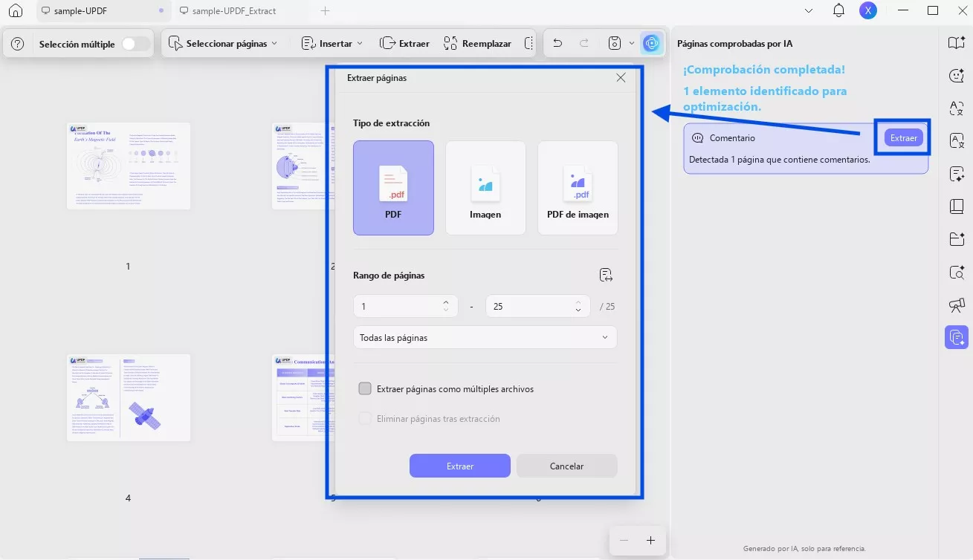Confirm with the Extraer button in dialog
The height and width of the screenshot is (560, 973).
click(460, 466)
